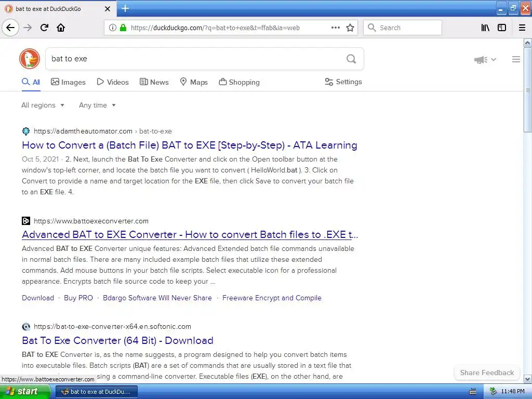Click the scrollbar down arrow
This screenshot has height=399, width=532.
click(x=527, y=379)
